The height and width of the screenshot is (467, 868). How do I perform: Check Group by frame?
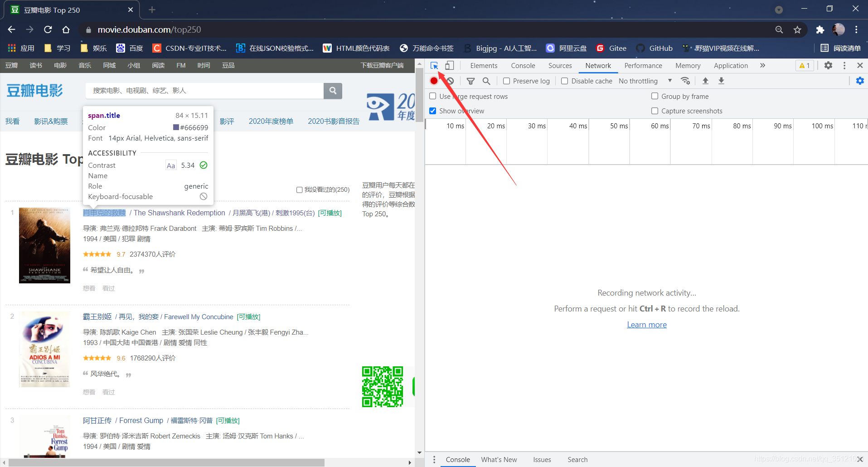[655, 96]
